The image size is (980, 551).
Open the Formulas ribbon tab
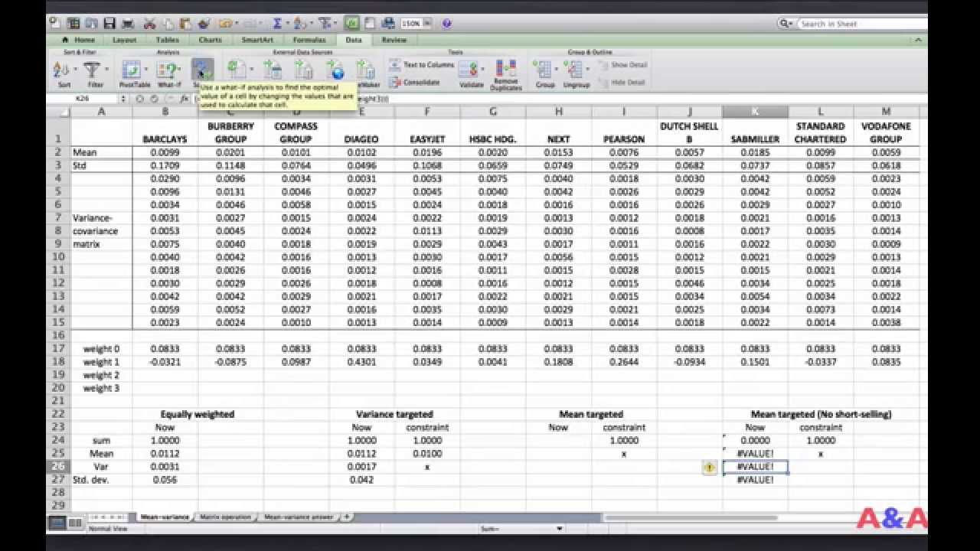coord(309,40)
